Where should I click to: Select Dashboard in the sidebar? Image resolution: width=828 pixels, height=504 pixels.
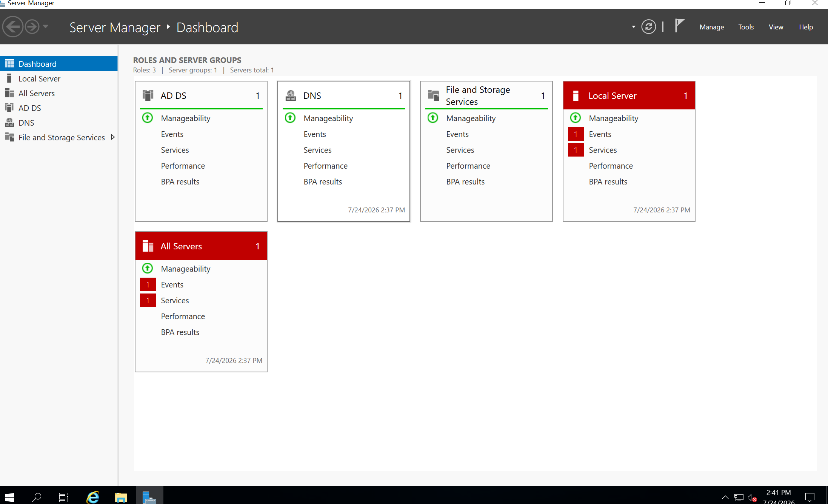[x=59, y=64]
